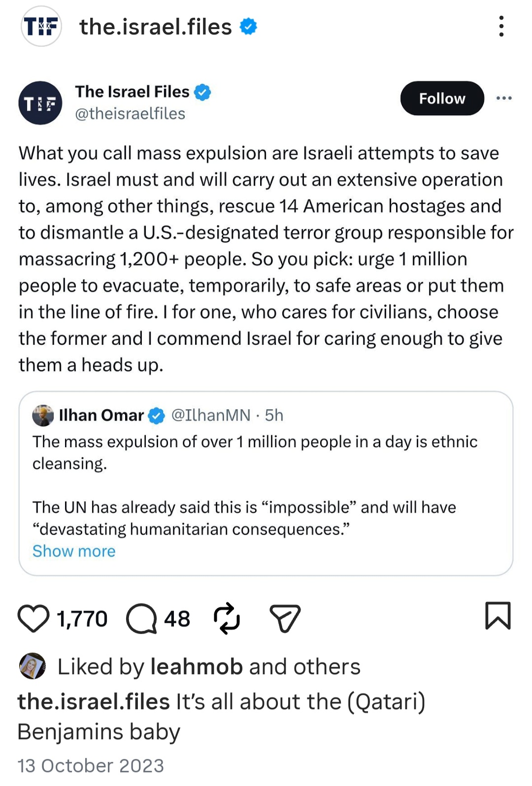View likes list via the 1,770 count
Screen dimensions: 532x786
(82, 619)
